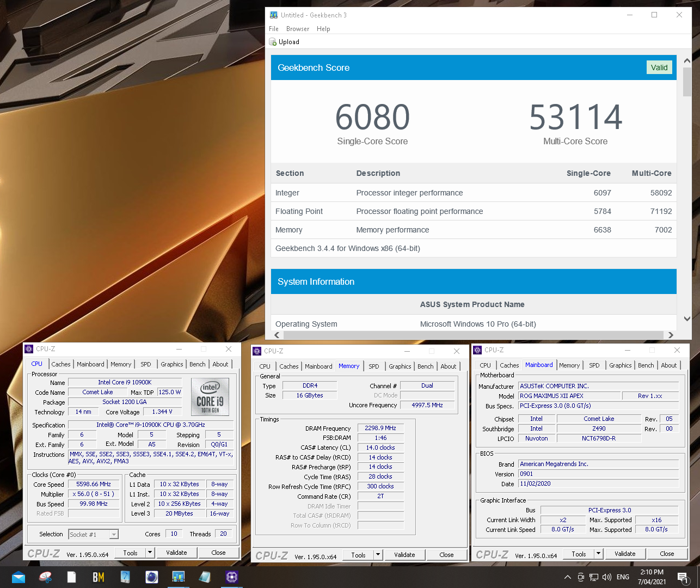Click the 6080 Single-Core Score
This screenshot has width=700, height=588.
click(x=372, y=117)
